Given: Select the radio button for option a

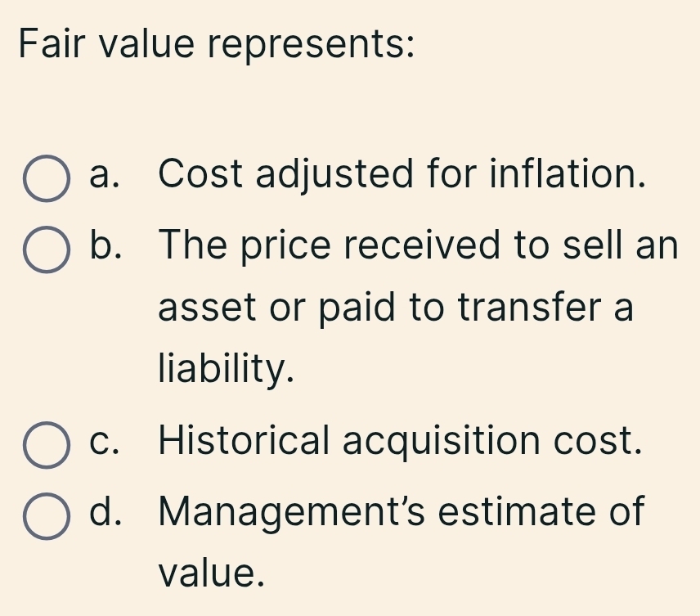Looking at the screenshot, I should [46, 178].
